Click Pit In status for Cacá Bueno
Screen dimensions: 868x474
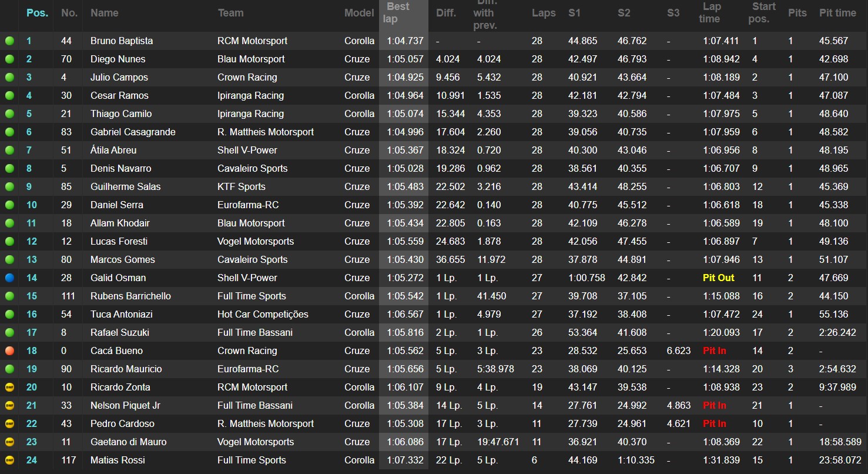[x=714, y=351]
